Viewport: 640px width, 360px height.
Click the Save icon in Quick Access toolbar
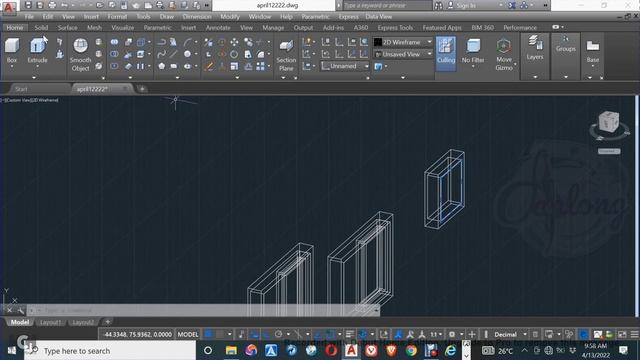tap(28, 5)
